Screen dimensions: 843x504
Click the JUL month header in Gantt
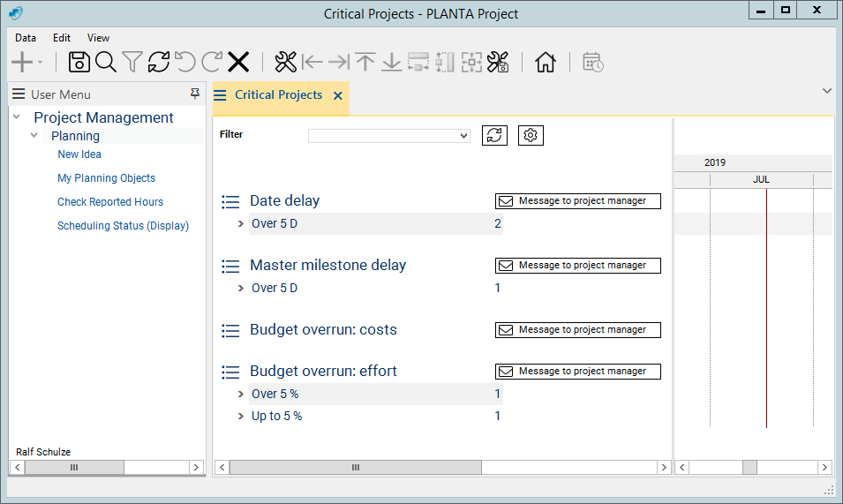pyautogui.click(x=761, y=179)
